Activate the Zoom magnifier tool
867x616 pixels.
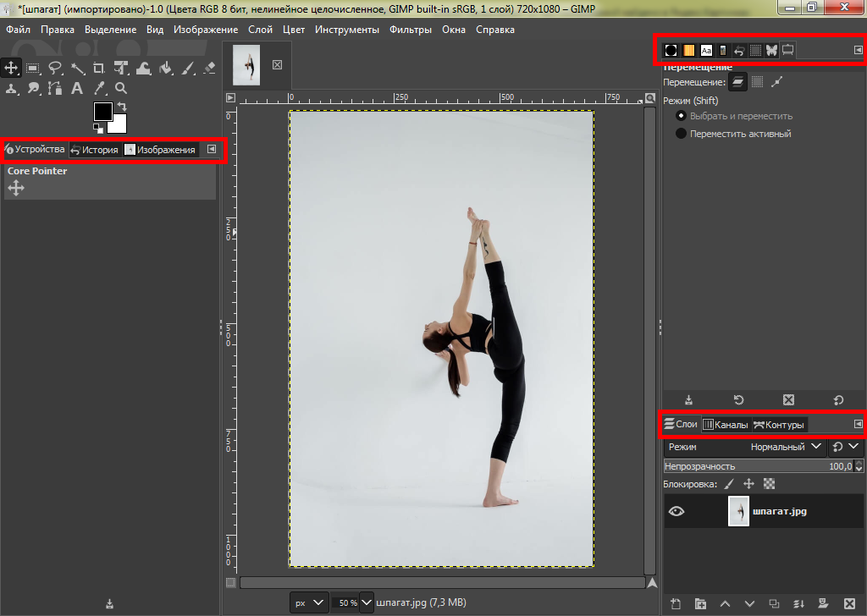[x=121, y=88]
